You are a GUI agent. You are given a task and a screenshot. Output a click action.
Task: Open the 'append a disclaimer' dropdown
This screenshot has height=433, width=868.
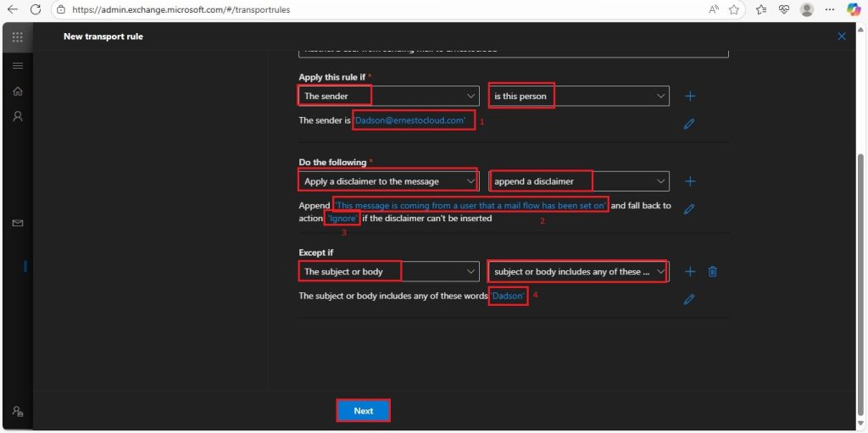pyautogui.click(x=578, y=181)
